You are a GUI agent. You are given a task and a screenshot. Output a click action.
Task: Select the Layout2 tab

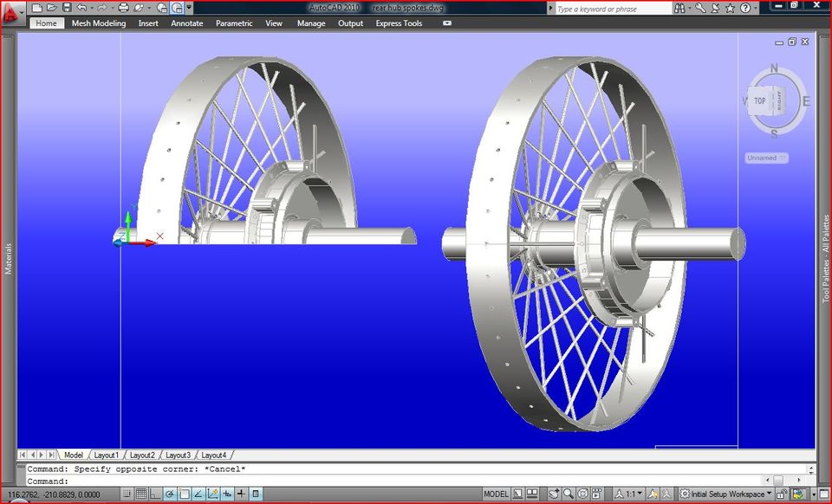pyautogui.click(x=142, y=454)
